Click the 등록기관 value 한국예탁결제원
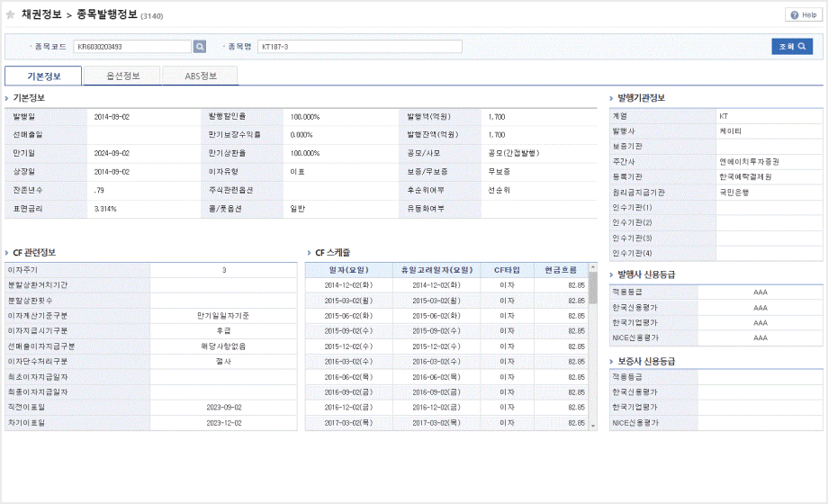 click(745, 177)
